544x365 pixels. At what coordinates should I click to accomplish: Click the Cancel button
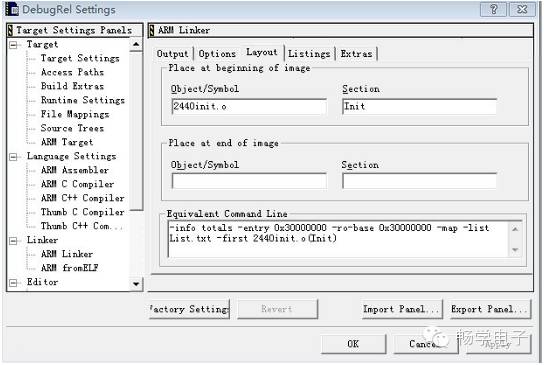click(425, 344)
